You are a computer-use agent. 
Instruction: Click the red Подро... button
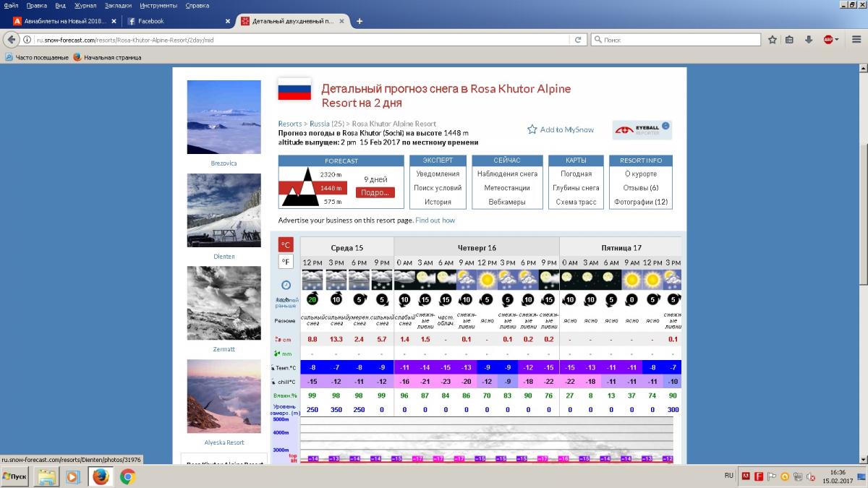point(375,192)
